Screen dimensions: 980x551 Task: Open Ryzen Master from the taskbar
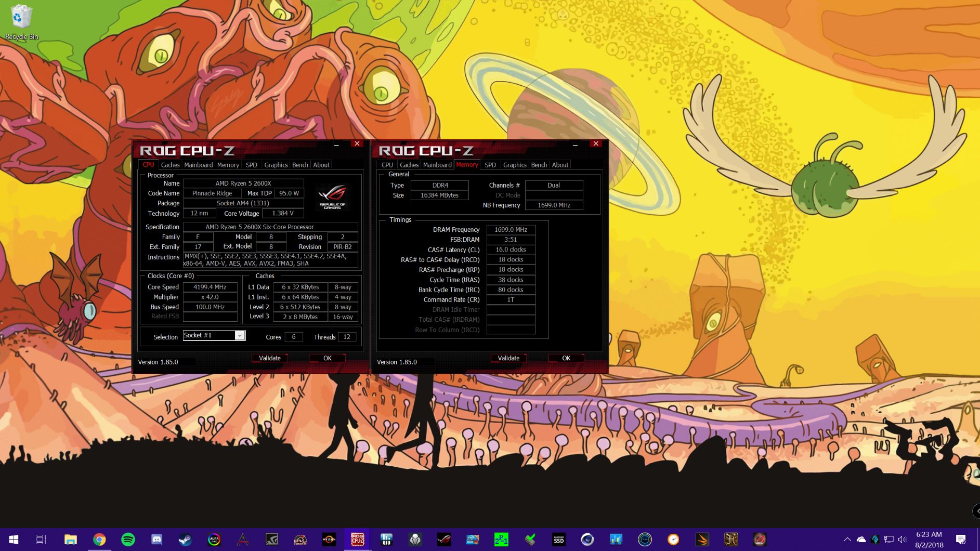click(x=329, y=540)
